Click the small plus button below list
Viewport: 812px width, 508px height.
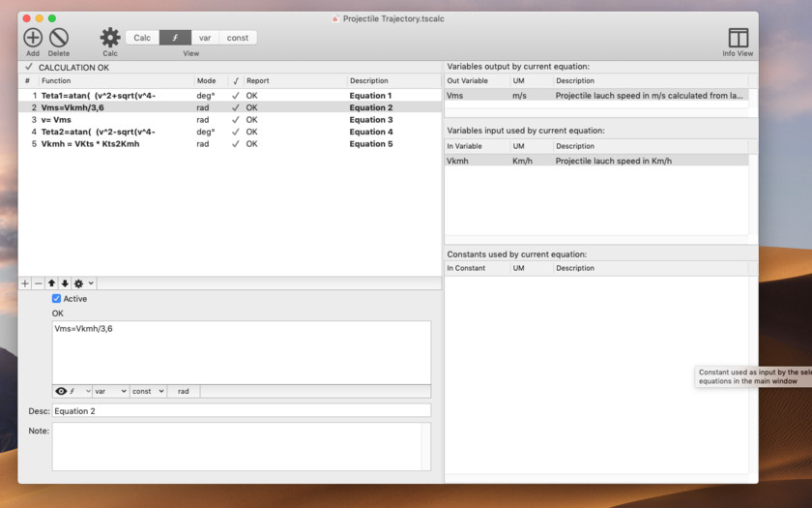(25, 284)
